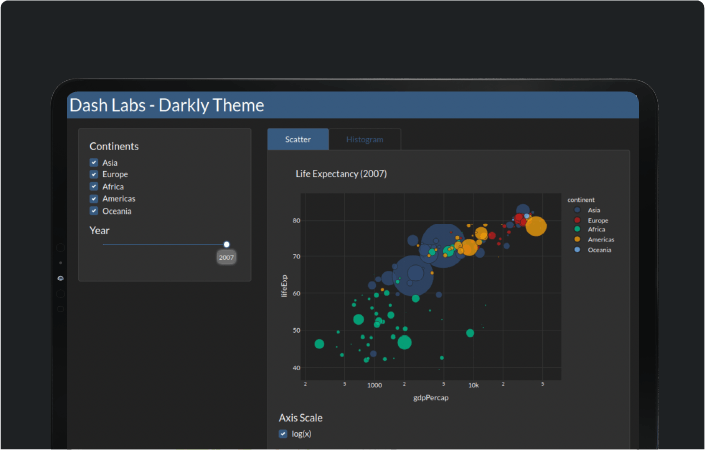Viewport: 705px width, 450px height.
Task: Click the gdpPercap x-axis label
Action: (x=430, y=398)
